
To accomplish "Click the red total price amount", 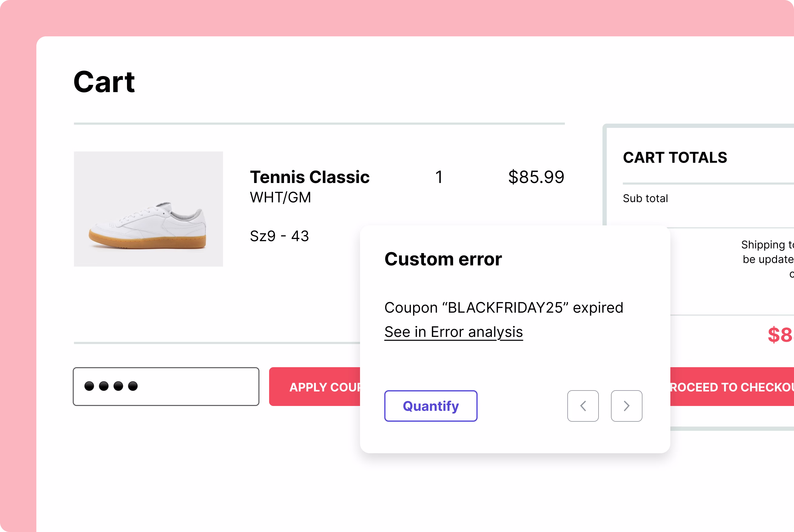I will 780,334.
